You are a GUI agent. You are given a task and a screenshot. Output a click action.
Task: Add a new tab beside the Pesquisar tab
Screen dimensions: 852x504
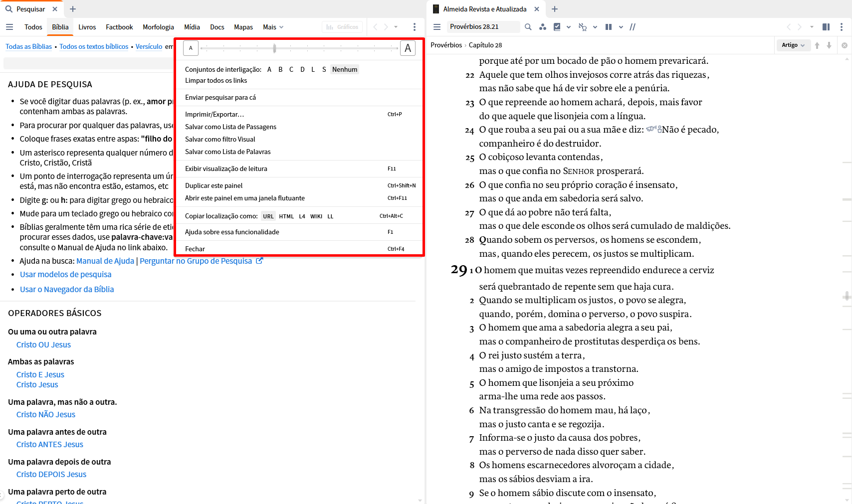pyautogui.click(x=73, y=9)
